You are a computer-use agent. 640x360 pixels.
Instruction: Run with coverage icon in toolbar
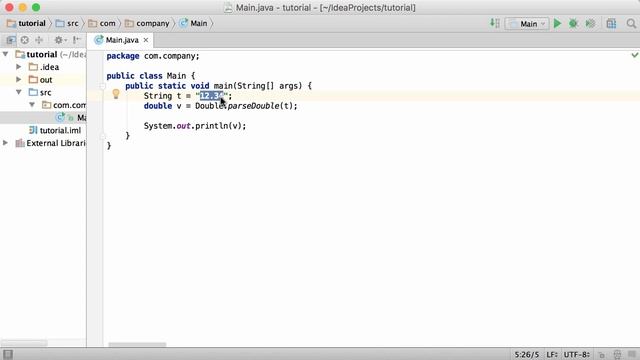[x=590, y=24]
